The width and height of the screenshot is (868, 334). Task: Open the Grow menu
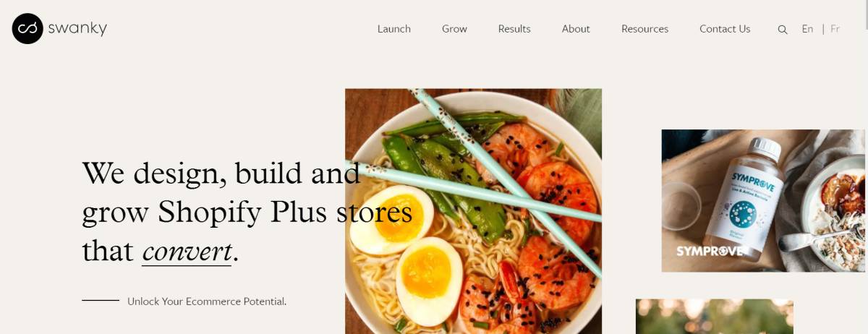454,29
